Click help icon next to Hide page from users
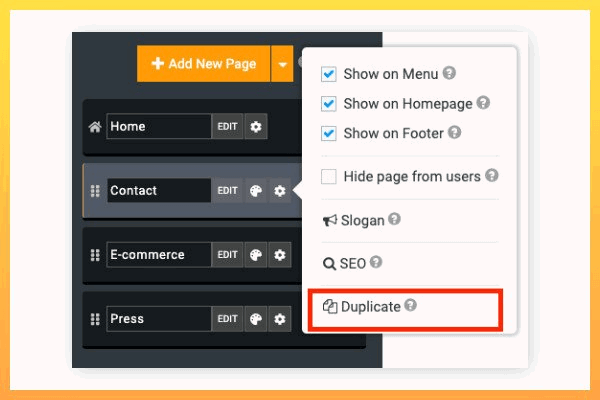The width and height of the screenshot is (600, 400). tap(492, 175)
